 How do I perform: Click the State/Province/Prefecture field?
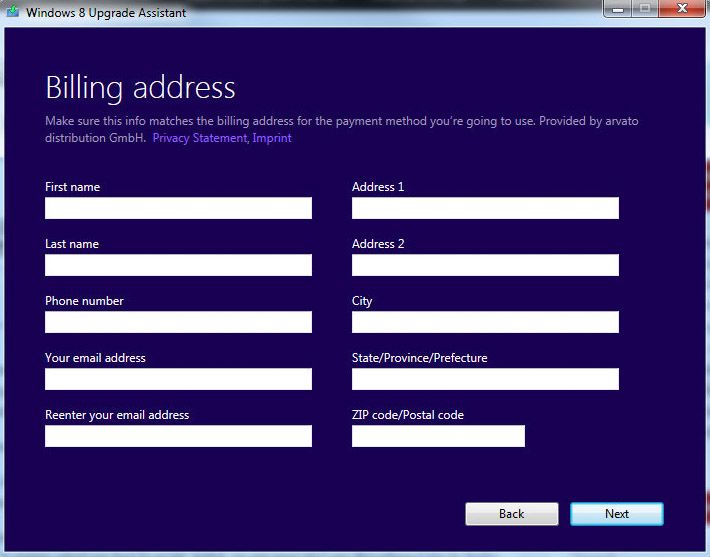pyautogui.click(x=485, y=379)
